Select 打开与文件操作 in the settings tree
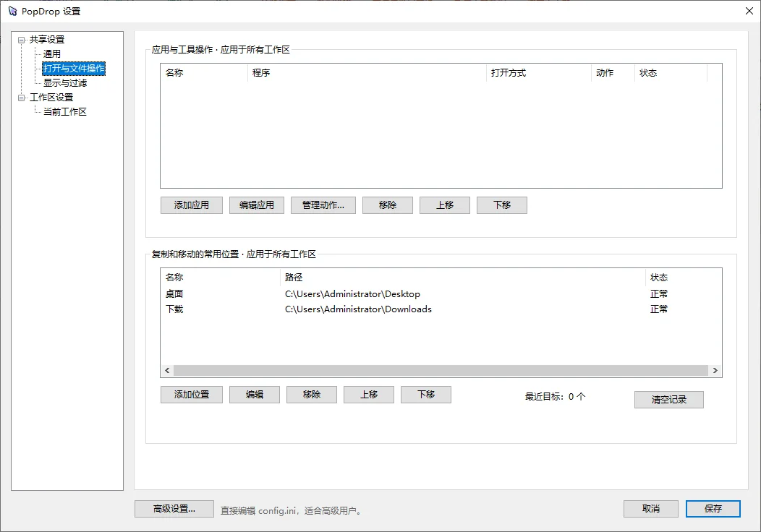761x532 pixels. (x=74, y=69)
